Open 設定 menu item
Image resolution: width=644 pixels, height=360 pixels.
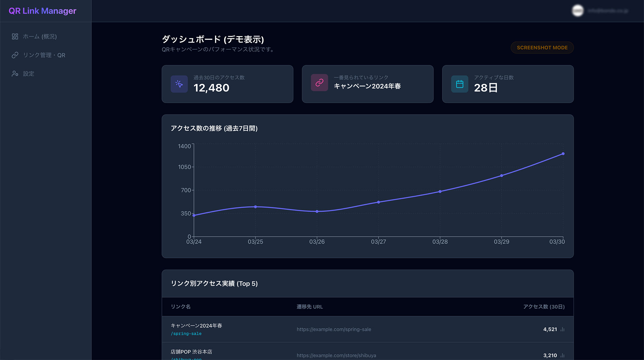[x=29, y=74]
